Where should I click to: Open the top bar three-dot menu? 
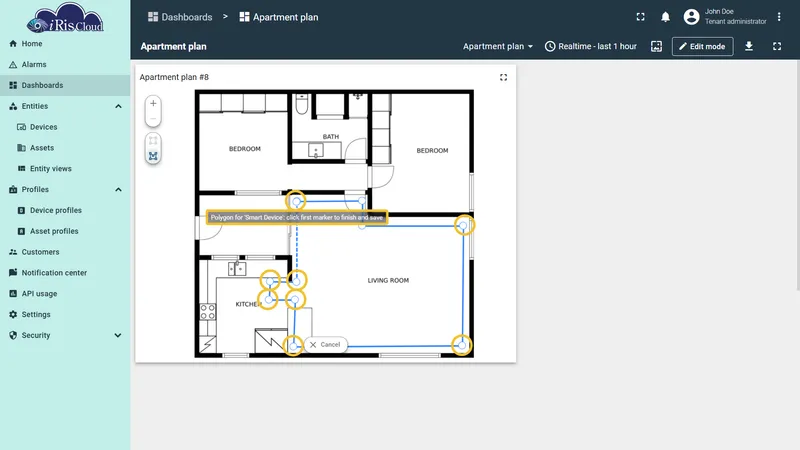pos(779,17)
